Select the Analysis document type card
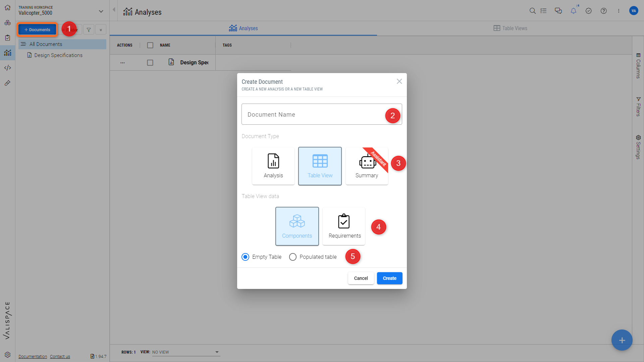 tap(273, 166)
